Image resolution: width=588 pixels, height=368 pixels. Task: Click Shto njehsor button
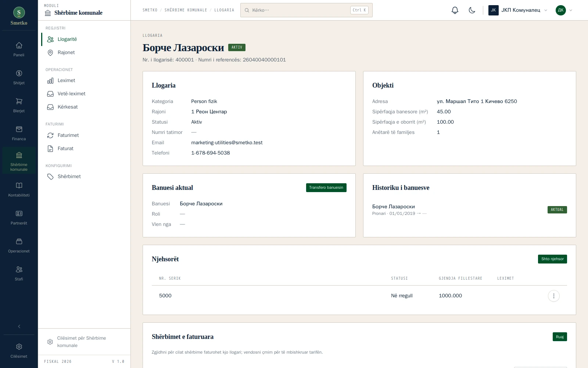[552, 259]
